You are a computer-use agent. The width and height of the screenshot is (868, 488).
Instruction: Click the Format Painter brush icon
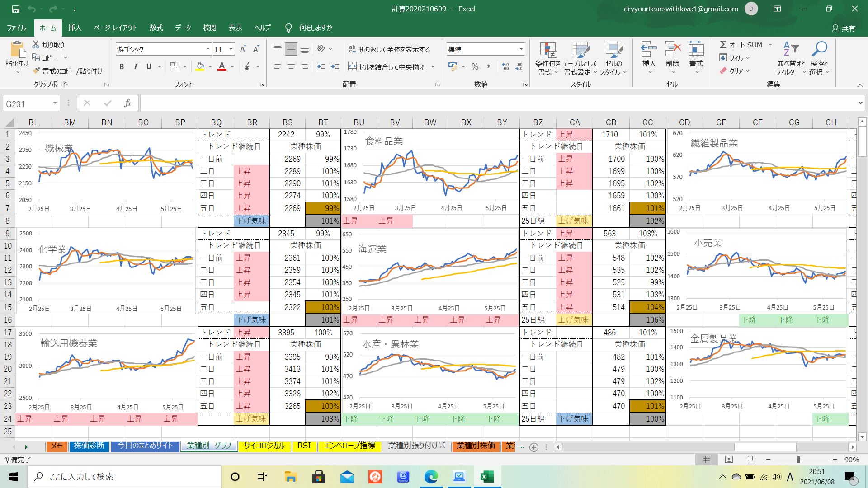(37, 71)
